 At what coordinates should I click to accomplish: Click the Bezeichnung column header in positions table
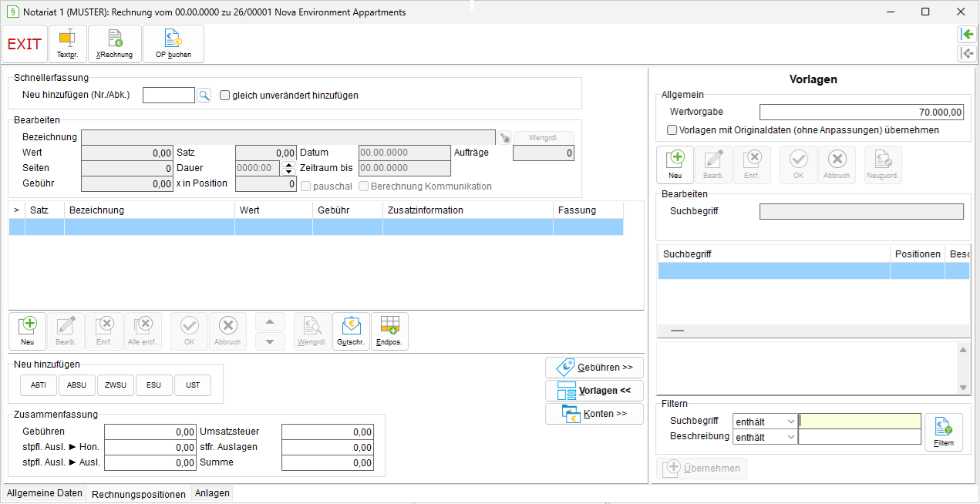click(150, 210)
